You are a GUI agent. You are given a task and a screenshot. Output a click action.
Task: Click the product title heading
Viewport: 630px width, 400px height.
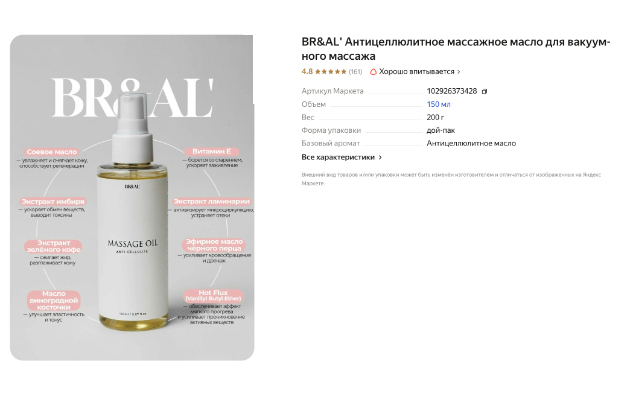456,49
